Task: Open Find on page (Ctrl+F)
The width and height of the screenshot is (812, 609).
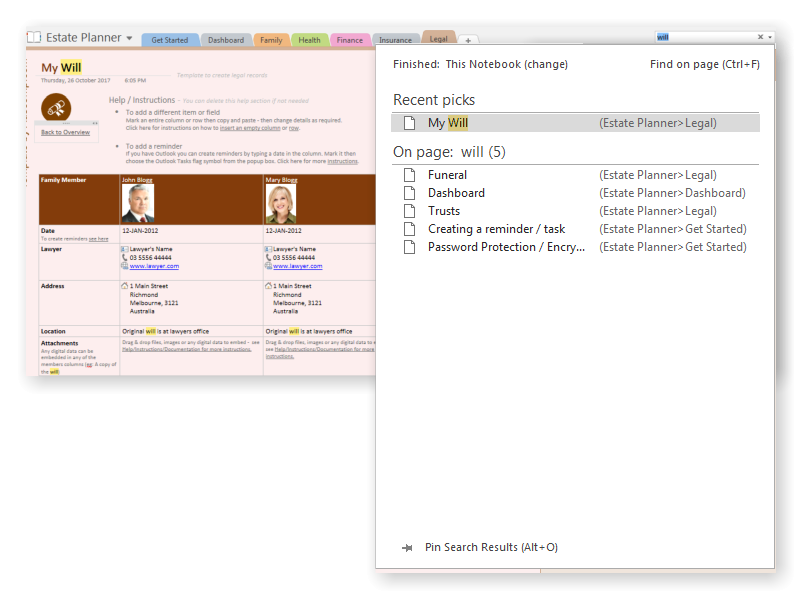Action: (x=704, y=64)
